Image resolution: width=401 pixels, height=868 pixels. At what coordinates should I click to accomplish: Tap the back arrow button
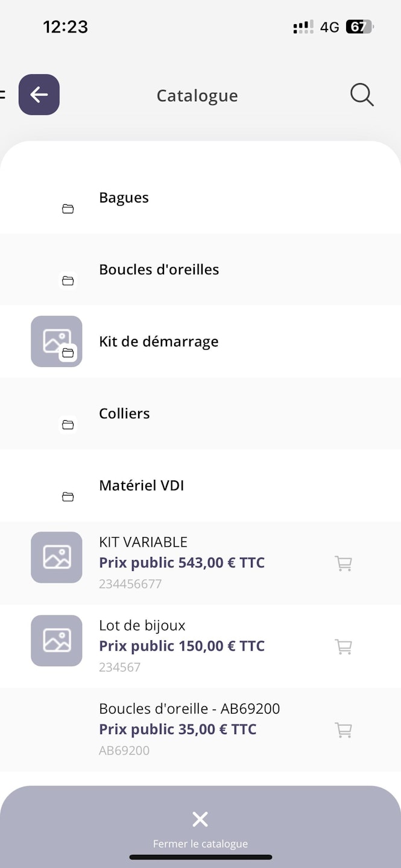[39, 95]
